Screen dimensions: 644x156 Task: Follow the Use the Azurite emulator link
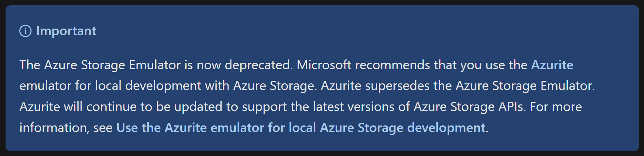pos(301,127)
